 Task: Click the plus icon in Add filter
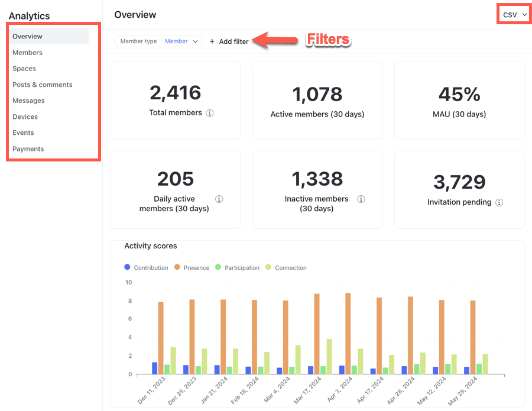click(212, 41)
